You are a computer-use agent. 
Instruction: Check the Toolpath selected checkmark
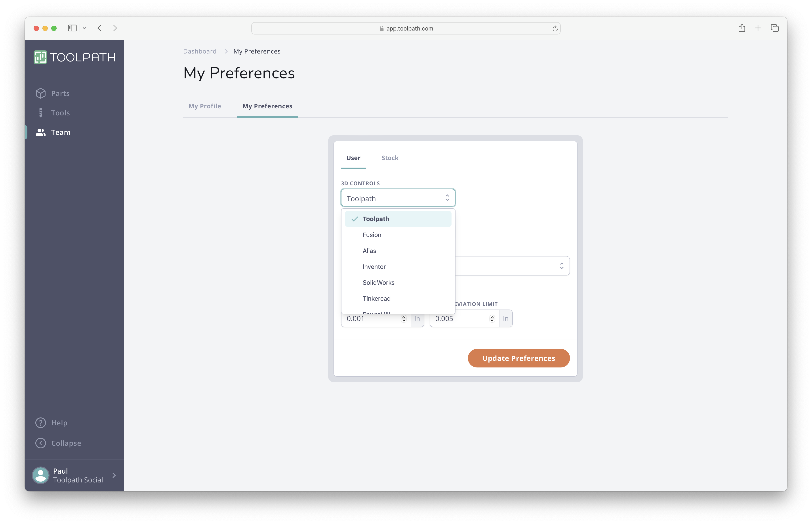pos(353,218)
